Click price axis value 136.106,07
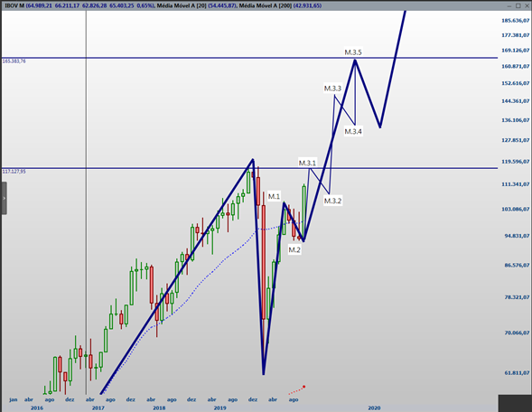This screenshot has width=532, height=412. pyautogui.click(x=516, y=120)
